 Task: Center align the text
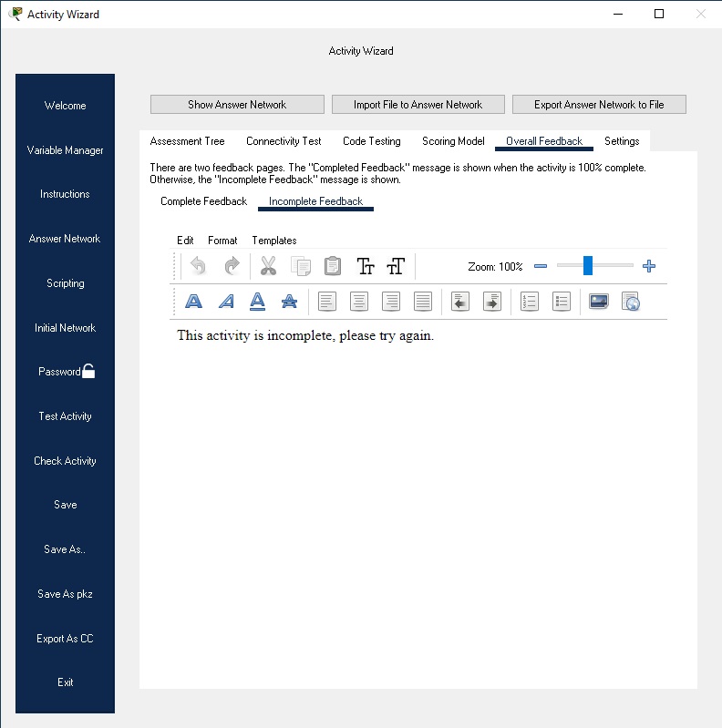tap(359, 302)
